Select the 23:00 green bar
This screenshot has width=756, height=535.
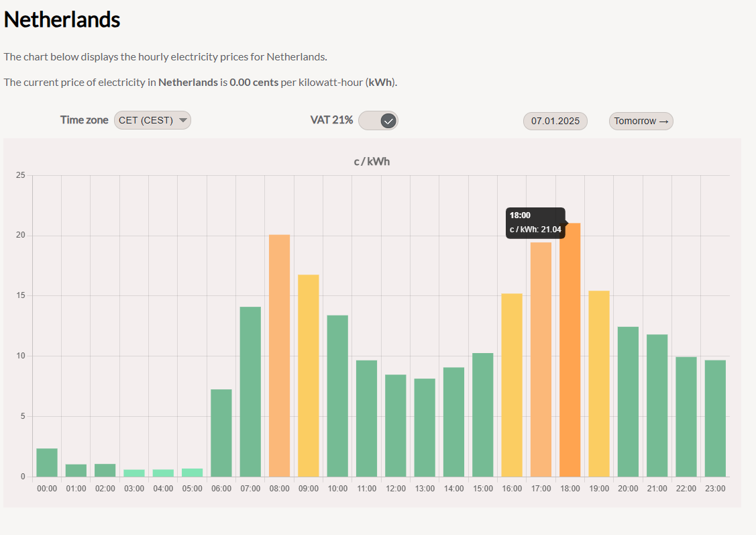tap(715, 418)
